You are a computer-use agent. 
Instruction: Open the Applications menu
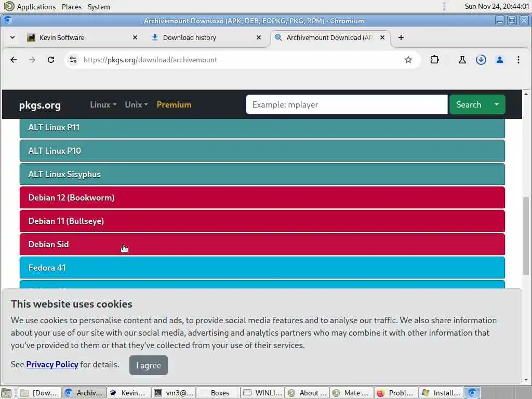click(x=30, y=6)
